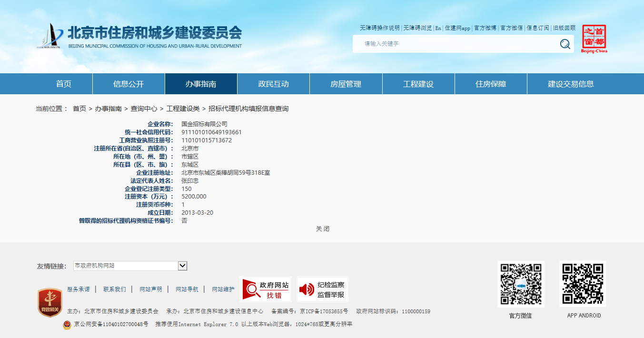Click the Beijing-China capital window logo

[594, 39]
